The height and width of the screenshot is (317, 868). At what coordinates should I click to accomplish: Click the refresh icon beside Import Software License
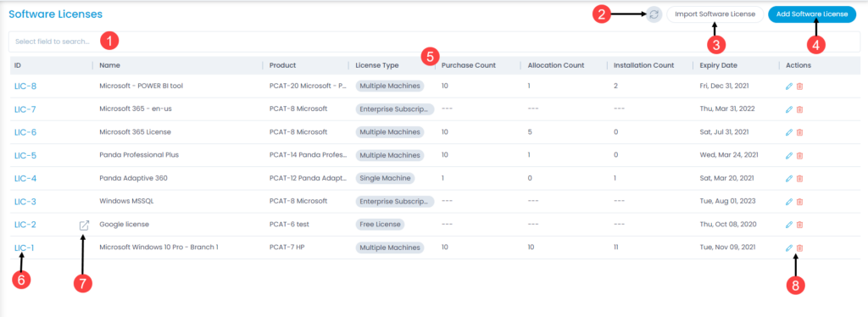point(654,15)
